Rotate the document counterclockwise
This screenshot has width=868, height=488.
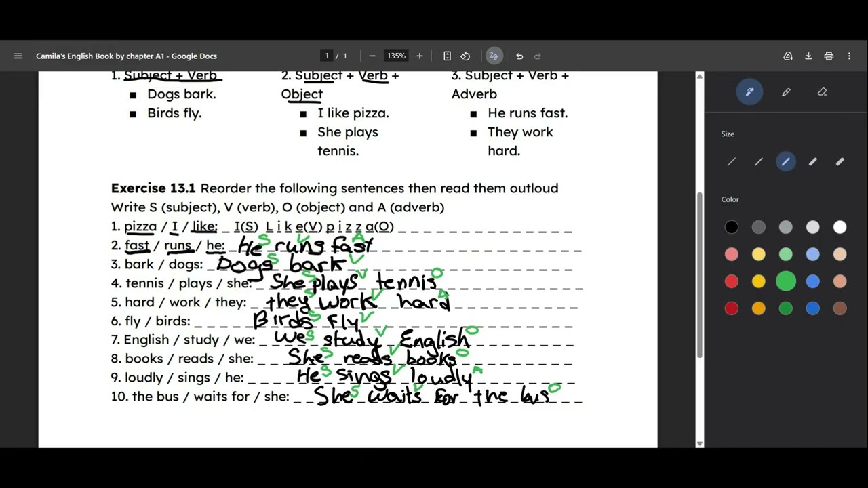coord(465,56)
